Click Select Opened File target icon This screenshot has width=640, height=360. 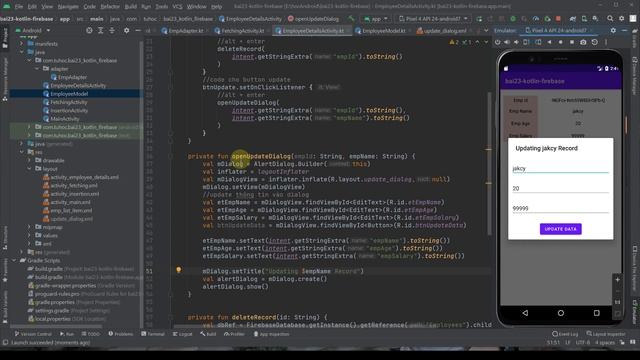pyautogui.click(x=89, y=31)
